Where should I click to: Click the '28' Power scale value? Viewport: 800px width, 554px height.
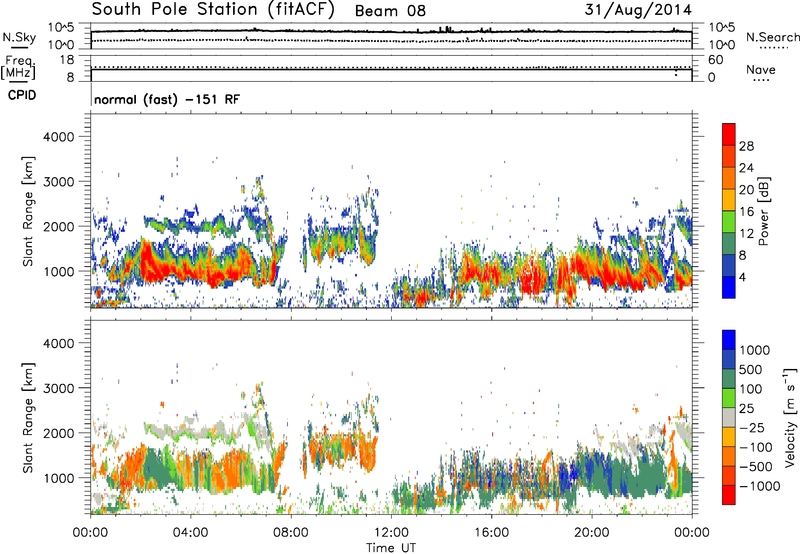click(x=746, y=146)
